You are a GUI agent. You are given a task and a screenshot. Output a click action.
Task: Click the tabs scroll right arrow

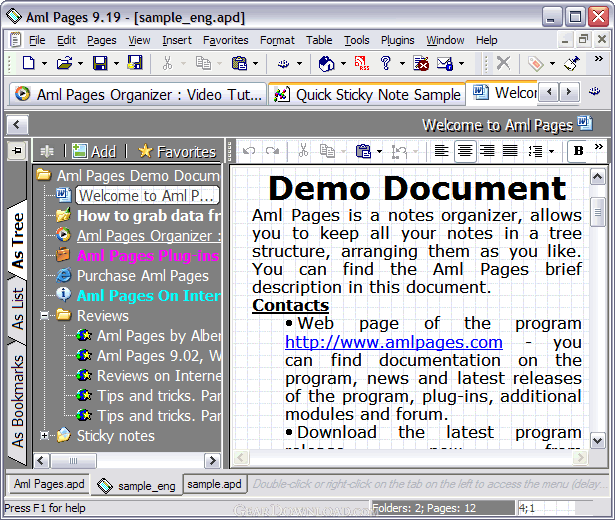pyautogui.click(x=568, y=93)
